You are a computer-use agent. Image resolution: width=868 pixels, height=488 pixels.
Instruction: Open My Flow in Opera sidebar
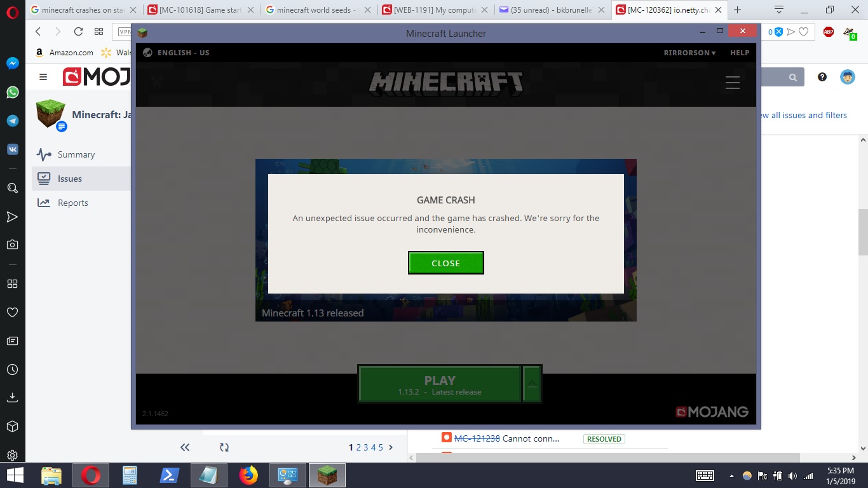[12, 217]
